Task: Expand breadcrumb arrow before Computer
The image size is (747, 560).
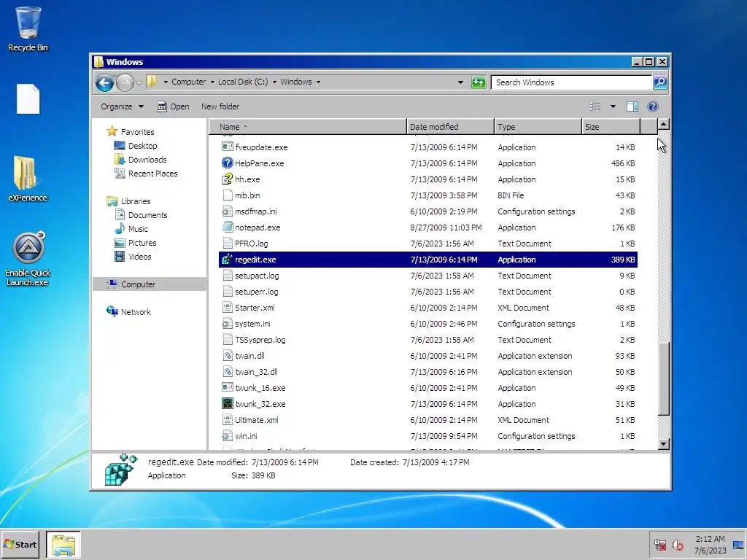Action: [166, 82]
